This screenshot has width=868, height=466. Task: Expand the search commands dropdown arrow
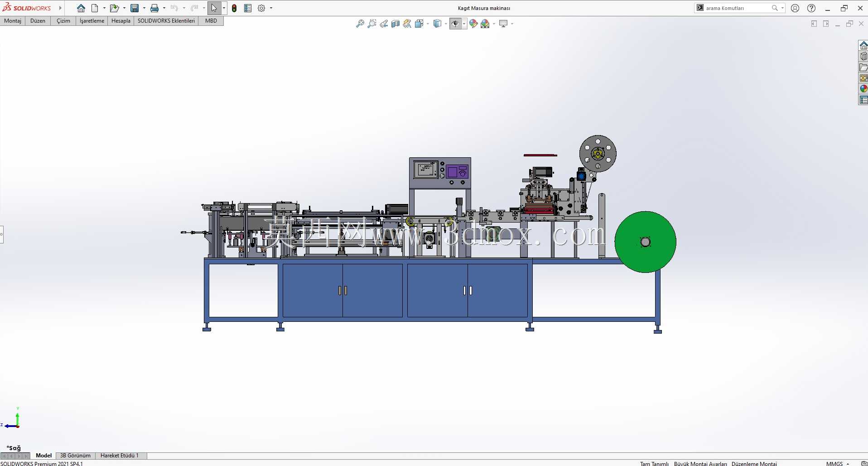[782, 8]
